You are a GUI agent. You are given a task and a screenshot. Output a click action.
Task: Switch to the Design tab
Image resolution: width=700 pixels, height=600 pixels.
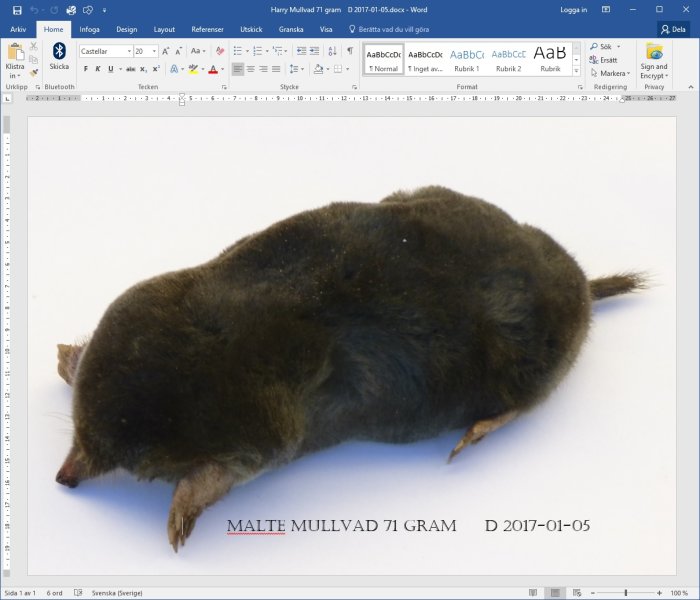pyautogui.click(x=126, y=29)
